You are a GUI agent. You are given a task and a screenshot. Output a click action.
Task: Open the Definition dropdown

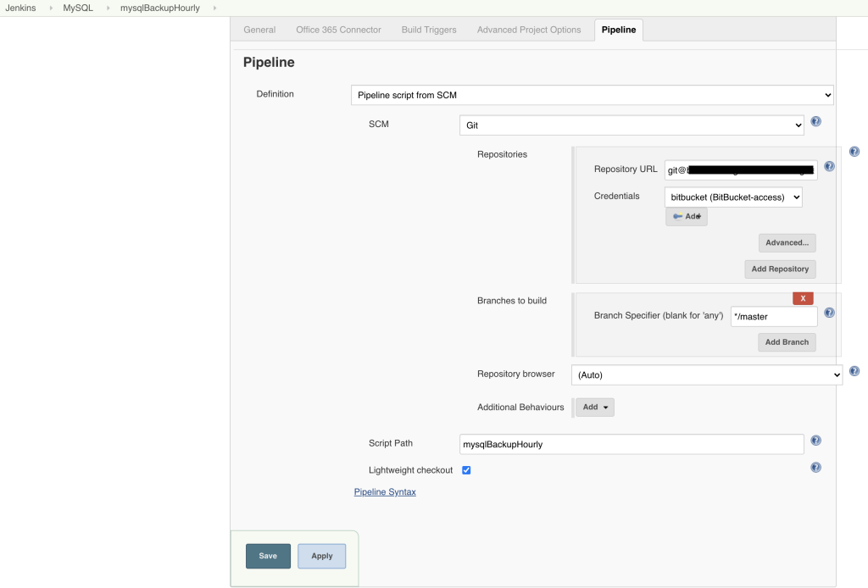coord(592,95)
